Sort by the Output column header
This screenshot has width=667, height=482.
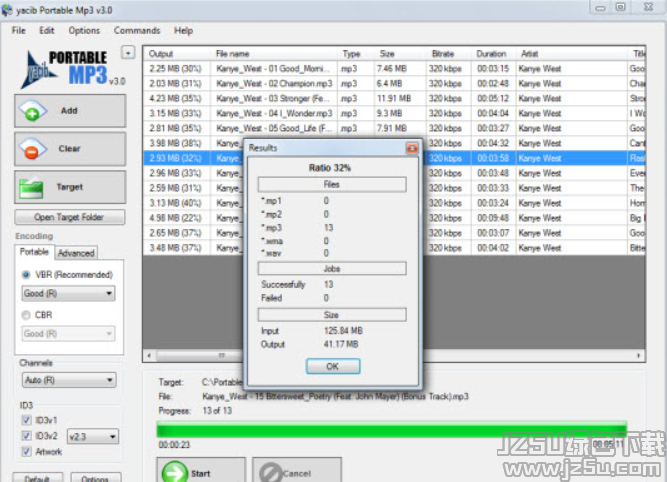(178, 54)
